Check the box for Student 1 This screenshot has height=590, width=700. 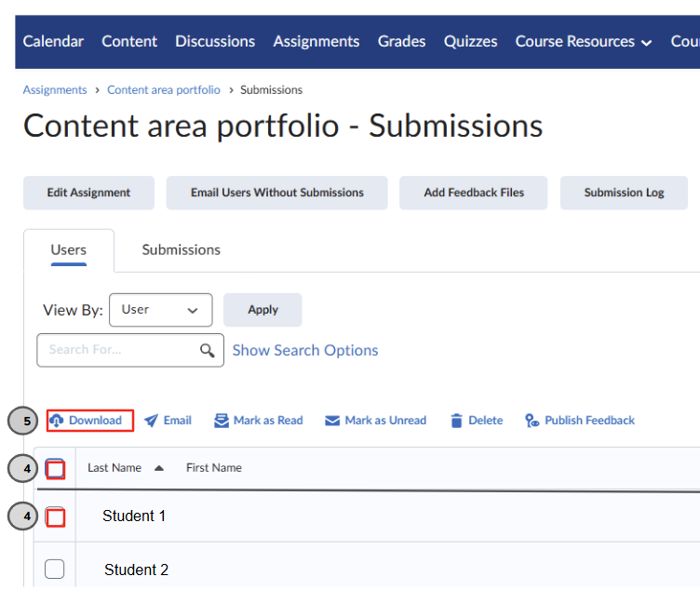[55, 516]
